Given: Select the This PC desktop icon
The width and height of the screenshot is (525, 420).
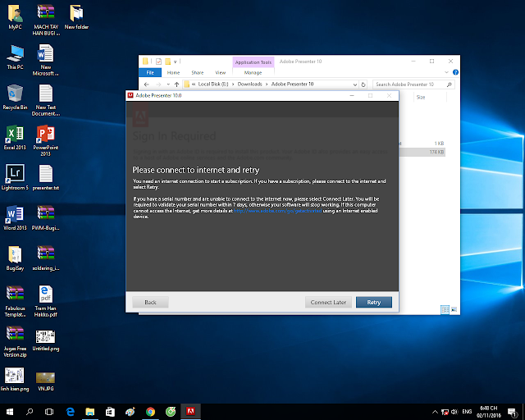Looking at the screenshot, I should [x=15, y=57].
